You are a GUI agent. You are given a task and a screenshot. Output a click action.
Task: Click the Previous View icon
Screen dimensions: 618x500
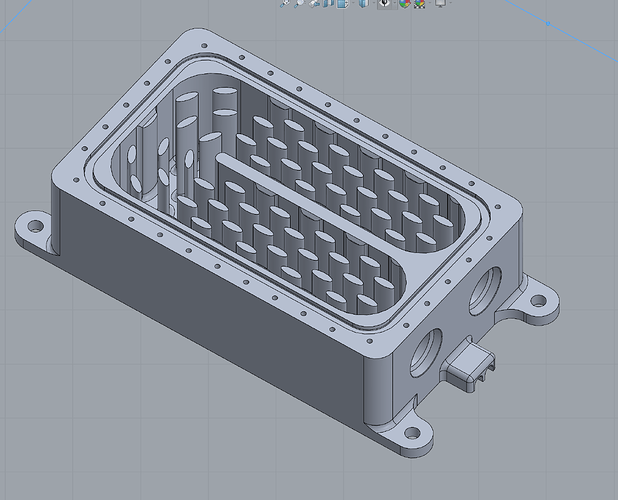click(314, 3)
